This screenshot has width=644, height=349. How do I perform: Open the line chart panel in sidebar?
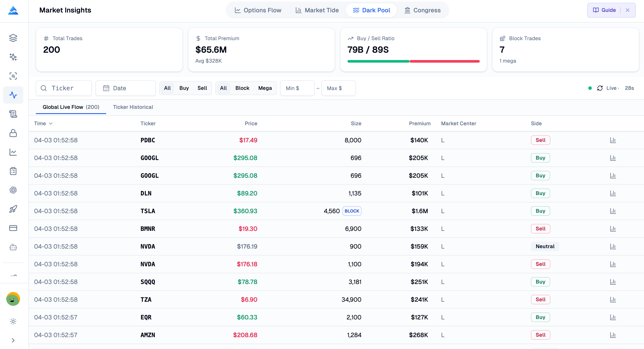pyautogui.click(x=13, y=152)
